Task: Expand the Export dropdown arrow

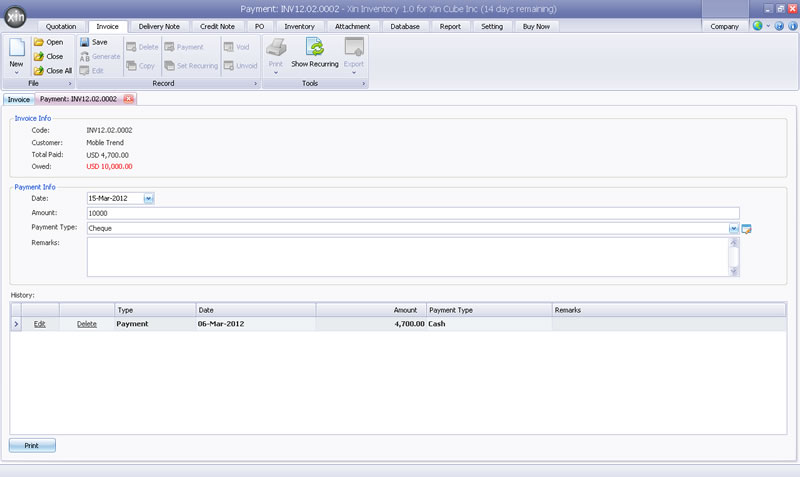Action: click(354, 72)
